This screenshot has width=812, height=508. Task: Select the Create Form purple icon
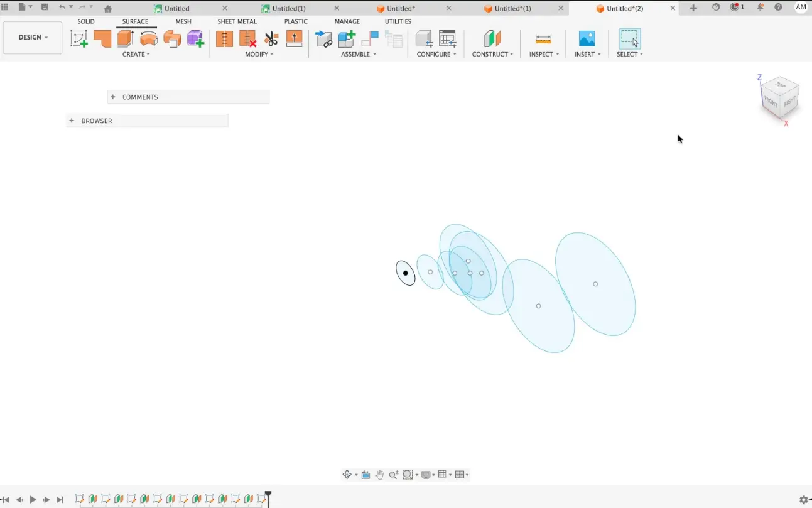195,39
